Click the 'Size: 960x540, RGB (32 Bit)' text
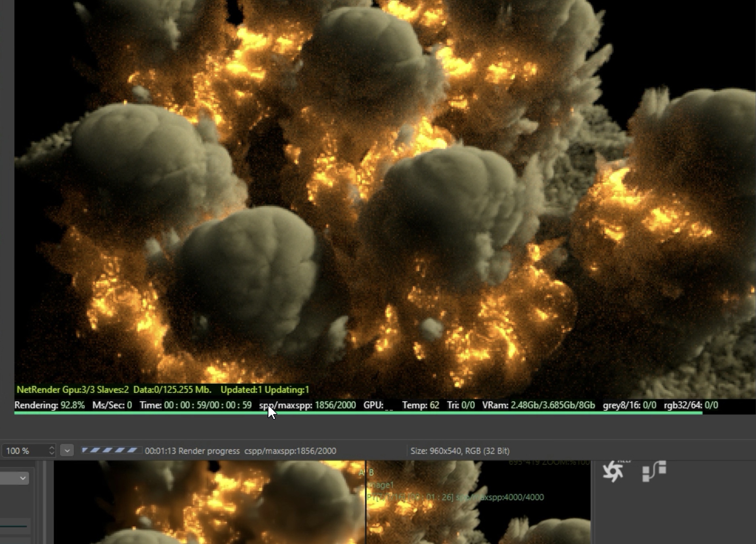Viewport: 756px width, 544px height. (460, 451)
